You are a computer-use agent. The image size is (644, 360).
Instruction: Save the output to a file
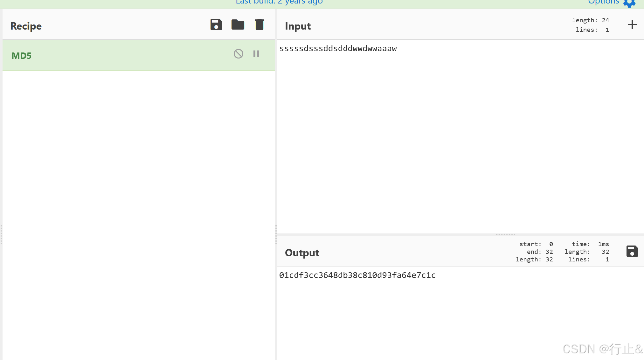click(632, 251)
